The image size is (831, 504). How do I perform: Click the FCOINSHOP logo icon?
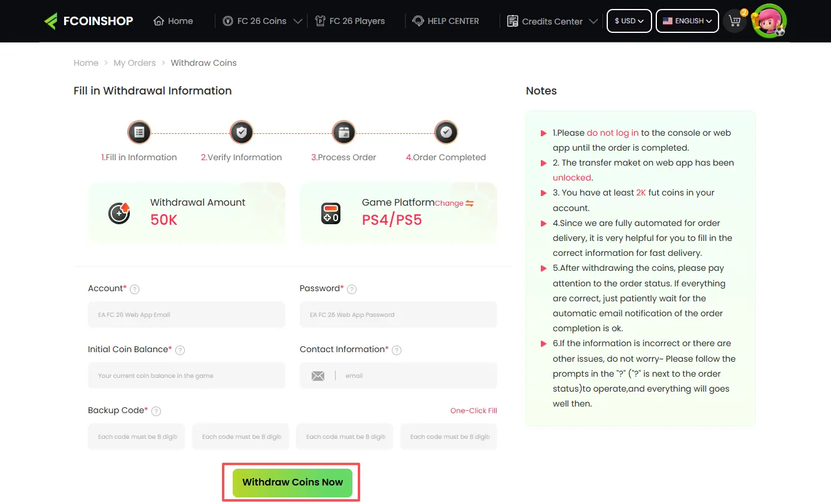(x=53, y=20)
